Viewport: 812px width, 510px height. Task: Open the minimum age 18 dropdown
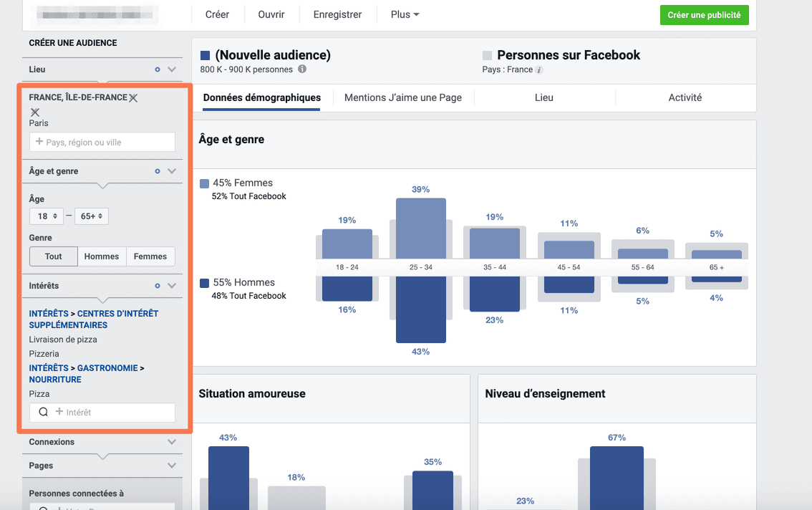(x=47, y=216)
